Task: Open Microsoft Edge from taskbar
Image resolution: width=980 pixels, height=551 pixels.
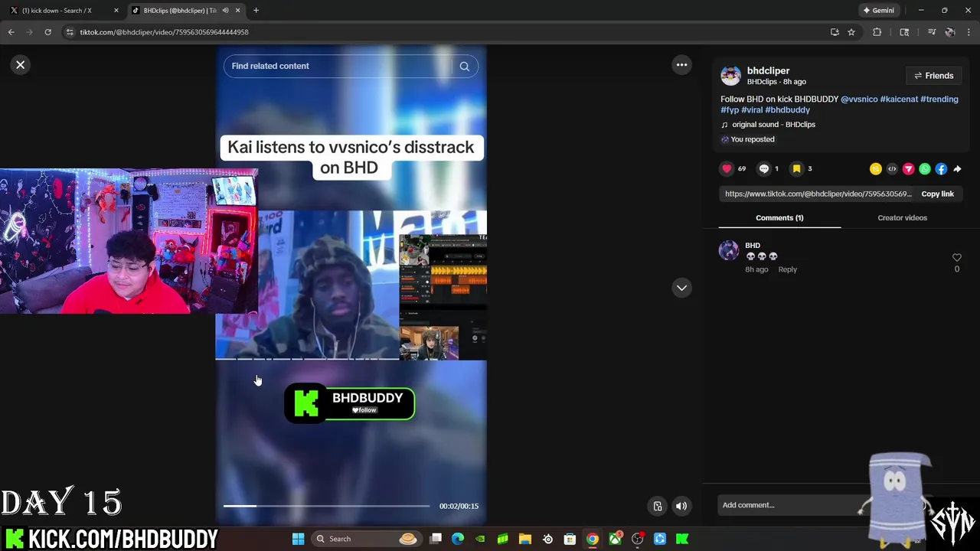Action: (x=458, y=540)
